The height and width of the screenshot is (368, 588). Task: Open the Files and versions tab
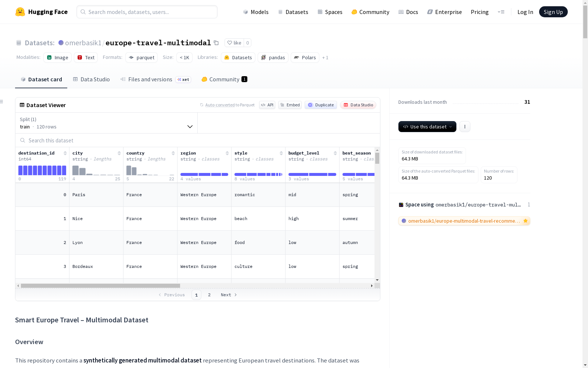click(155, 79)
